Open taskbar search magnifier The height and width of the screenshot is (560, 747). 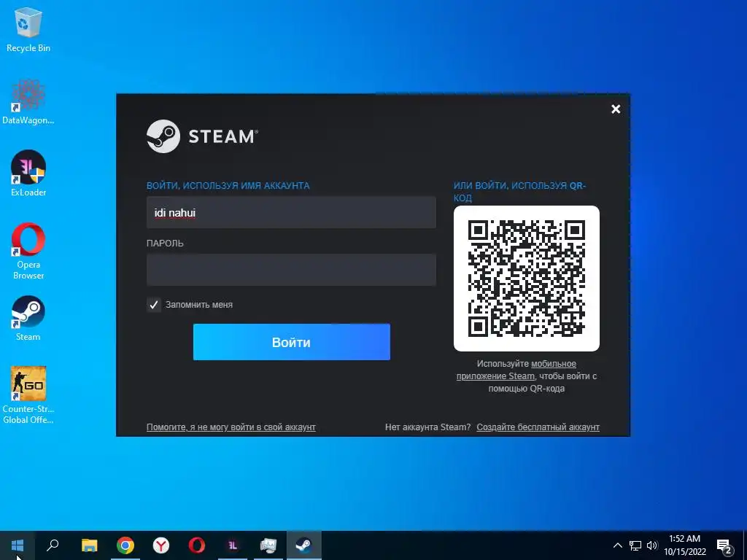pyautogui.click(x=53, y=545)
